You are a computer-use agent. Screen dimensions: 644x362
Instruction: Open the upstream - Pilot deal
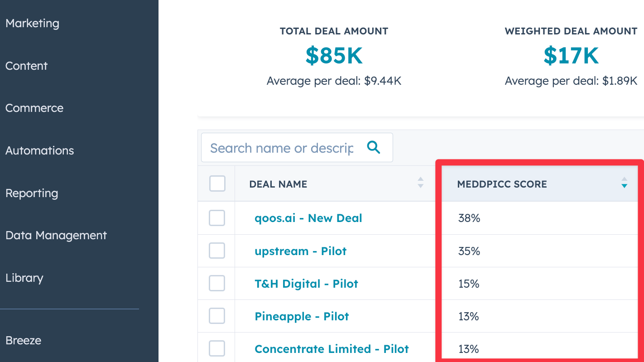pyautogui.click(x=301, y=251)
